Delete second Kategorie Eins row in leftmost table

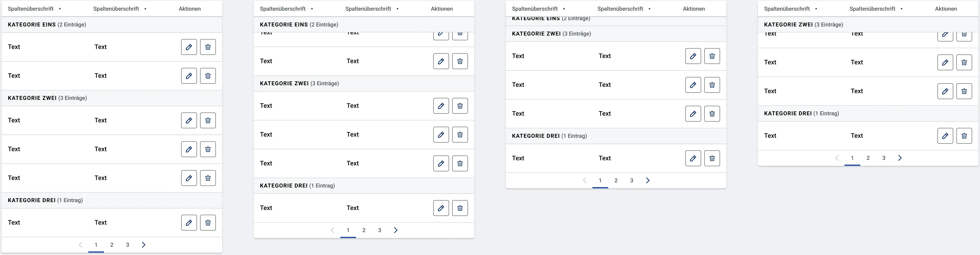coord(208,76)
